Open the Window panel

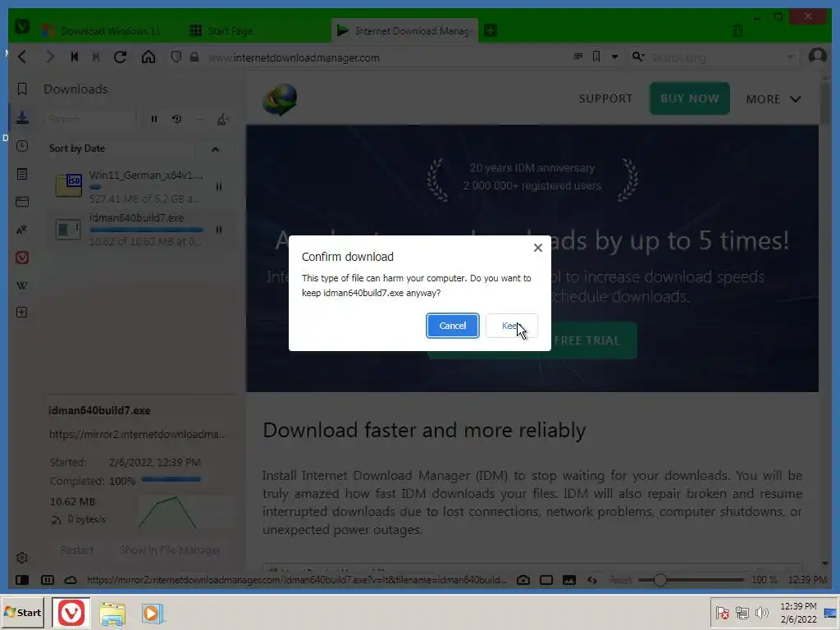point(22,202)
